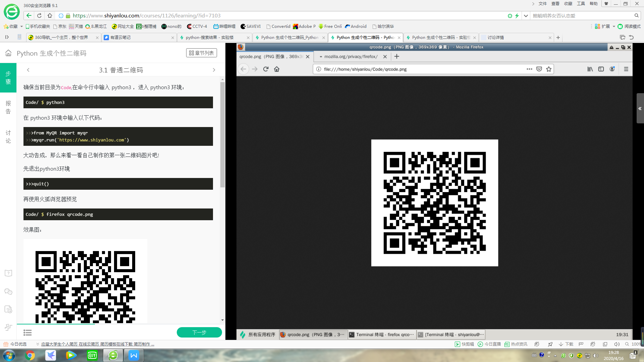Open address bar dropdown arrow

[526, 15]
